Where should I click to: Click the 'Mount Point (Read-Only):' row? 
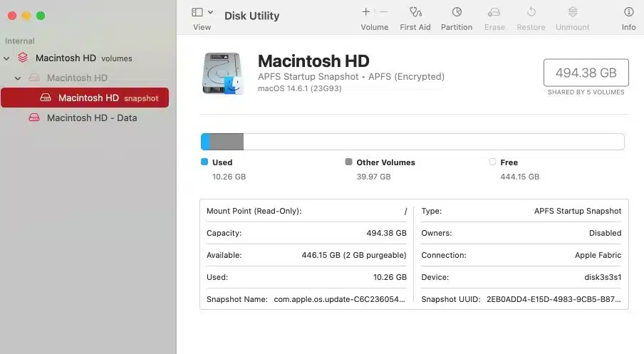coord(306,211)
